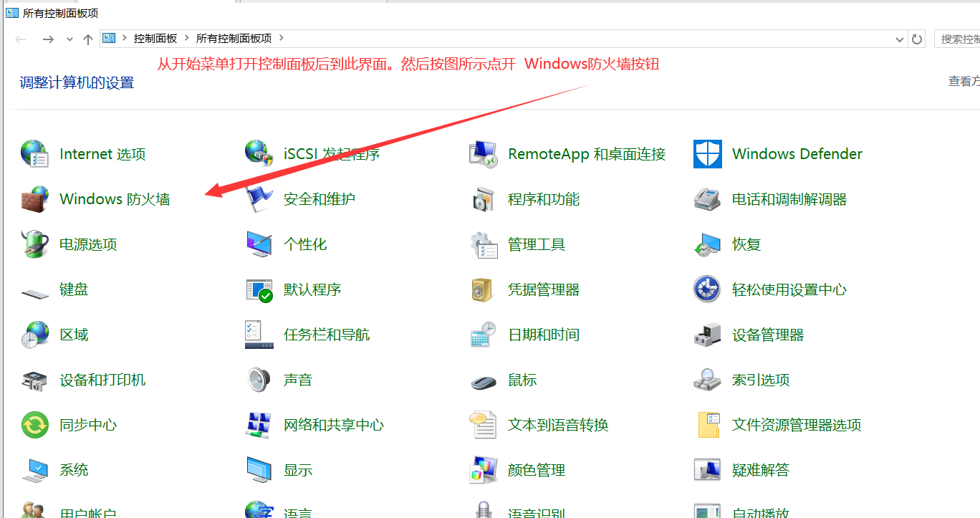
Task: Open the Internet 选项 link
Action: (x=102, y=154)
